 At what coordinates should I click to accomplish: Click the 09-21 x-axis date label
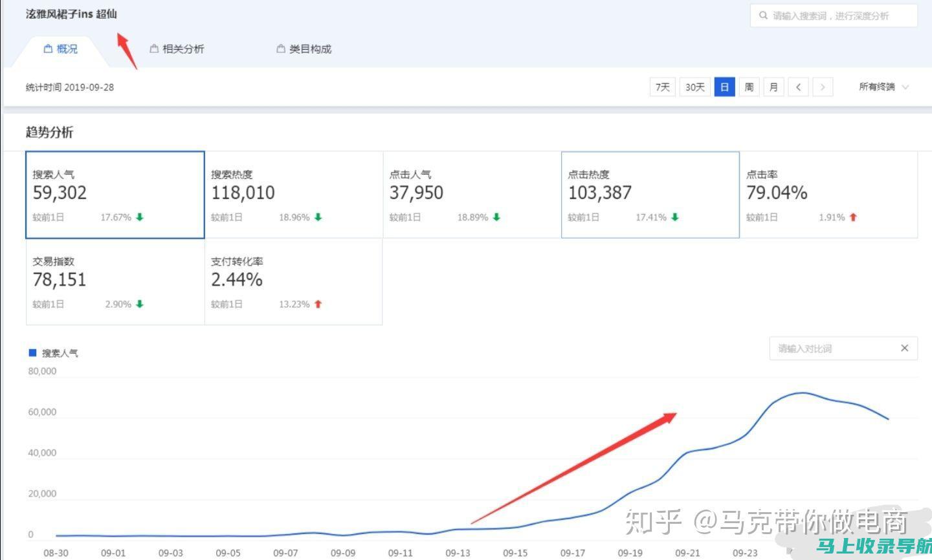687,553
